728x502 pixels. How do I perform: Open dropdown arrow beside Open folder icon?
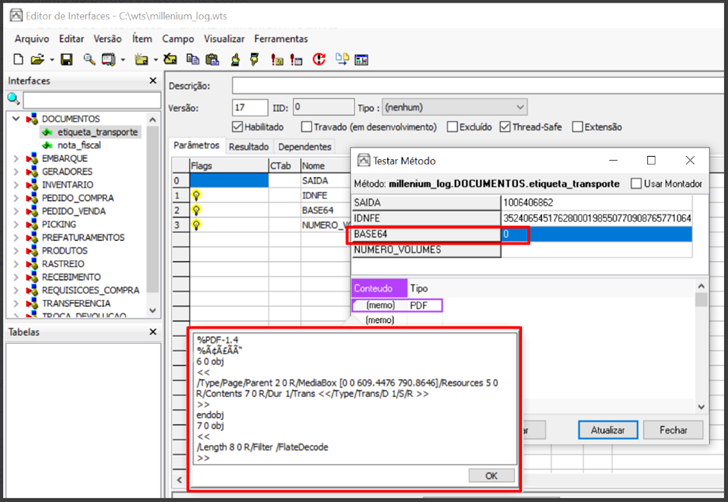tap(52, 60)
